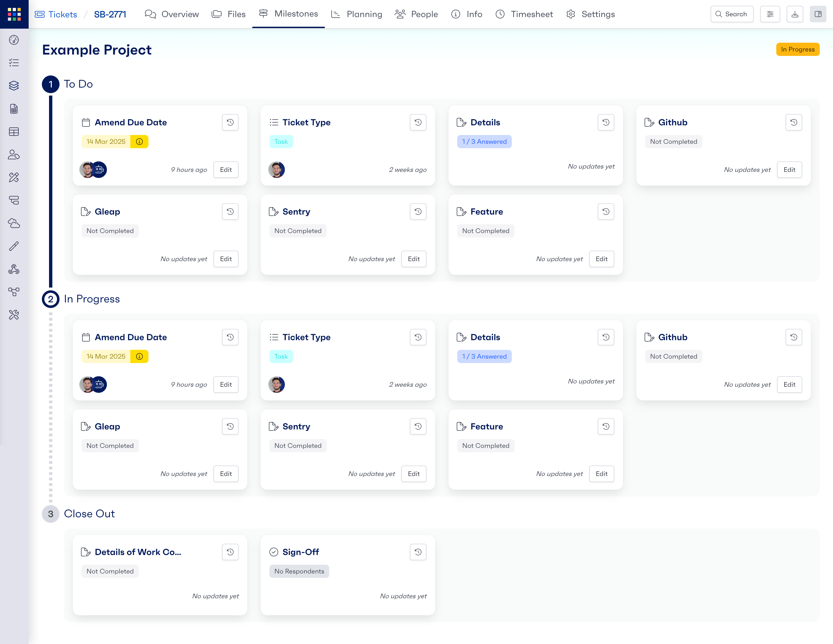Edit the To Do Github card

click(789, 170)
